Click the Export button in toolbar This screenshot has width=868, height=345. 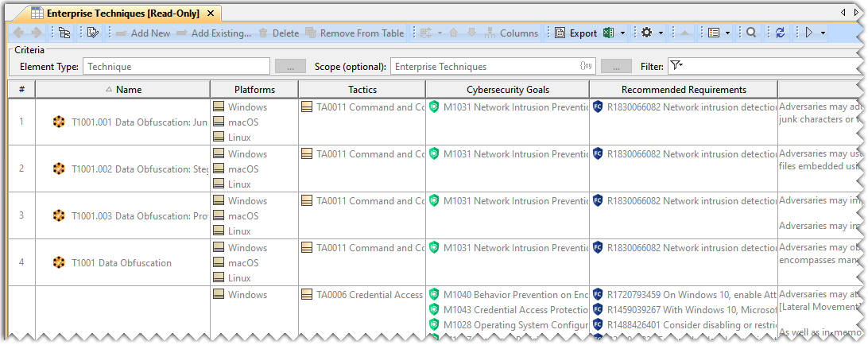click(x=576, y=33)
